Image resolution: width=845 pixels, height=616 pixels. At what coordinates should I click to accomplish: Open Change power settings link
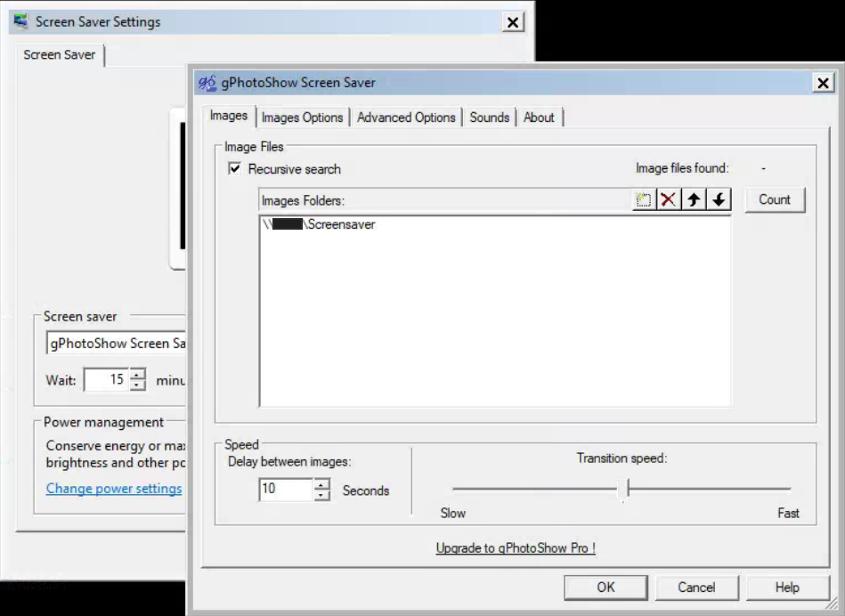114,489
